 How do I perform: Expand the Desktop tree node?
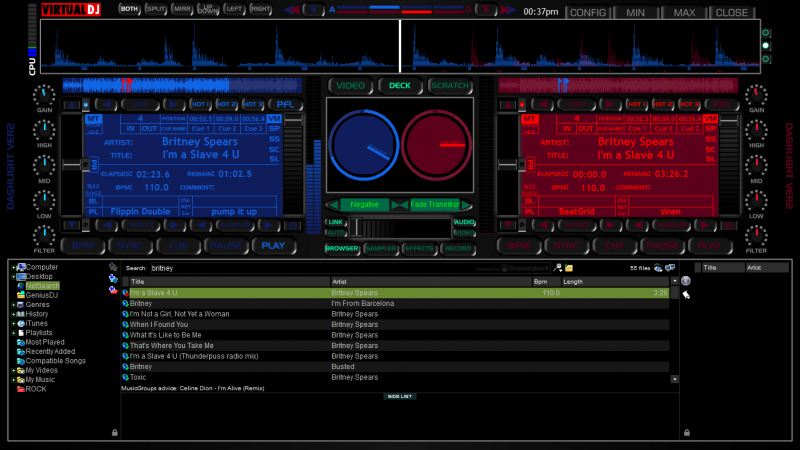tap(13, 277)
